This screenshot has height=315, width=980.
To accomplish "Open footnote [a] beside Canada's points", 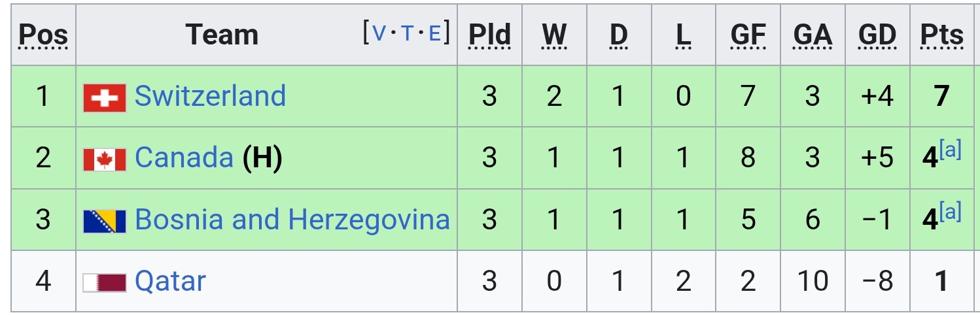I will point(951,151).
